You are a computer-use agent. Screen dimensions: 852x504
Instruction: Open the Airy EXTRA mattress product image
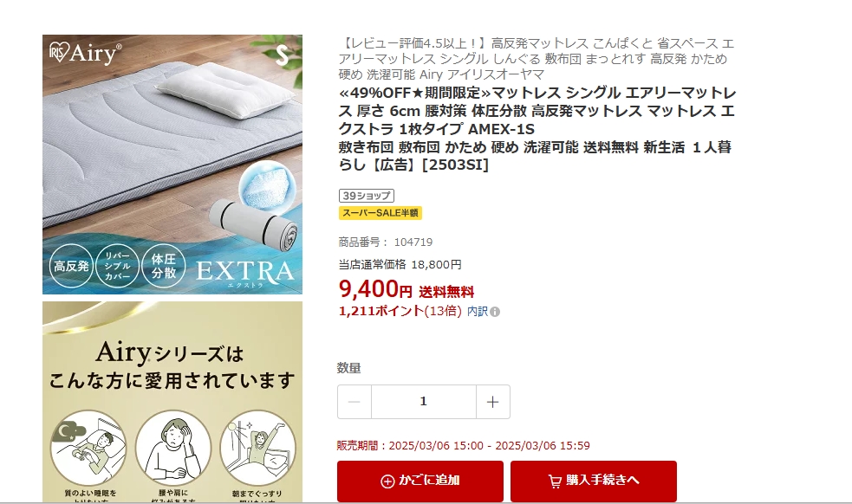click(172, 165)
